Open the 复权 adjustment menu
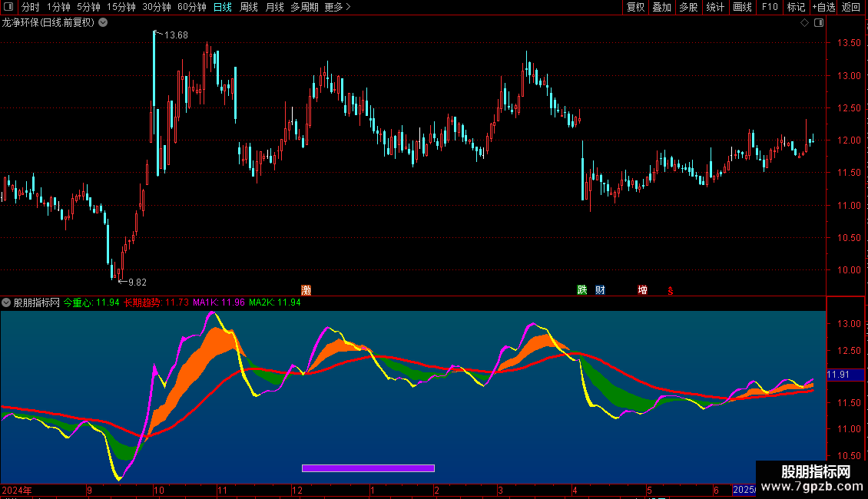 [x=635, y=7]
